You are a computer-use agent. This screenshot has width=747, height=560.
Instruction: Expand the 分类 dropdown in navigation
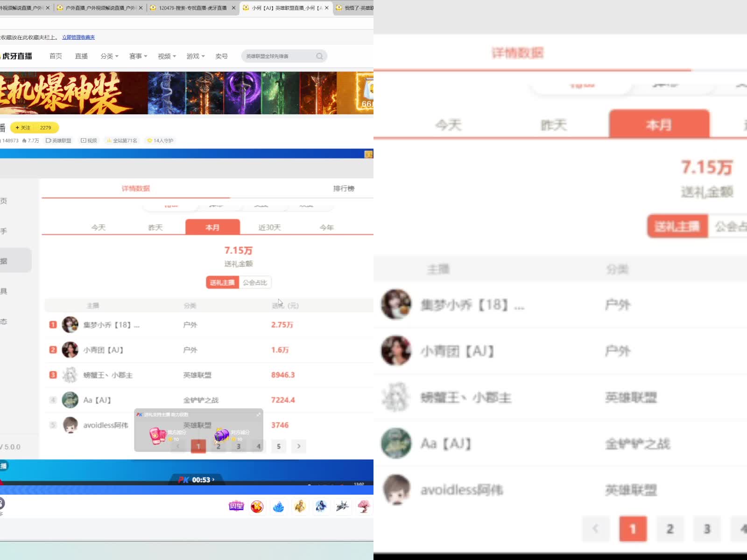(x=109, y=56)
